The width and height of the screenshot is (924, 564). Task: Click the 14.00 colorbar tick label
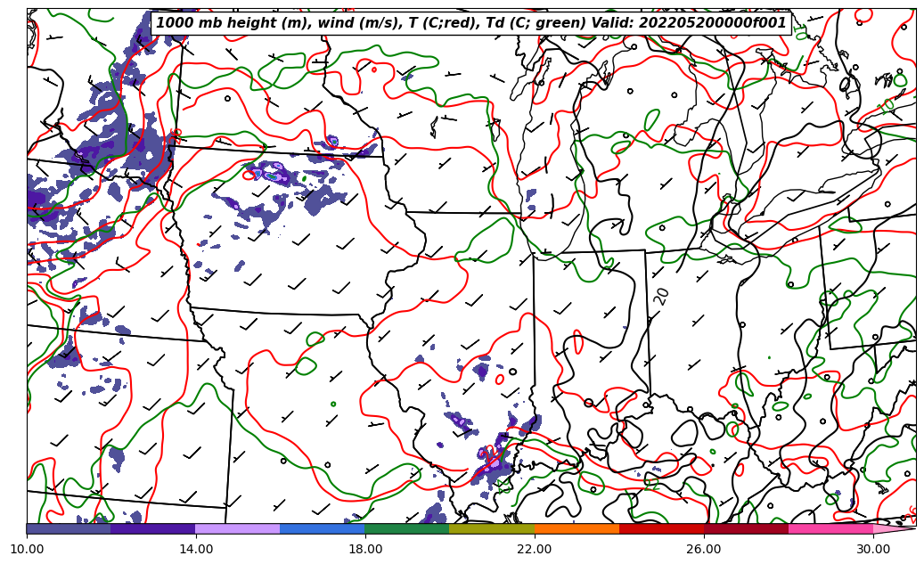pyautogui.click(x=196, y=549)
